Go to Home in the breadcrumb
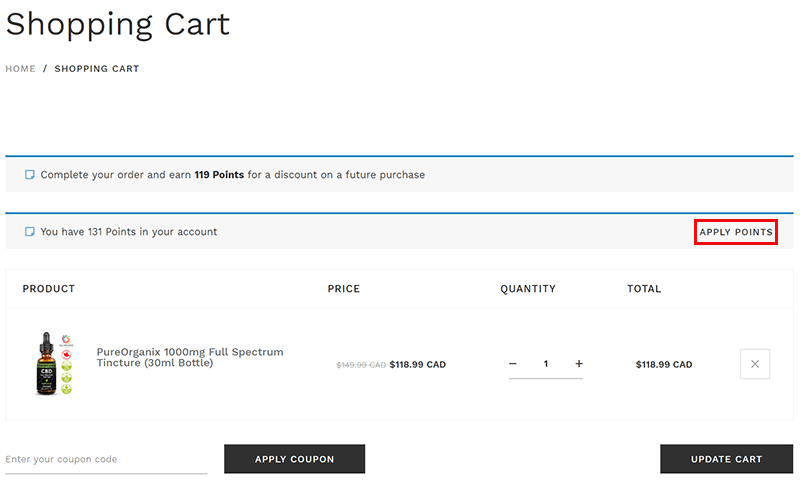Image resolution: width=800 pixels, height=487 pixels. [x=20, y=69]
